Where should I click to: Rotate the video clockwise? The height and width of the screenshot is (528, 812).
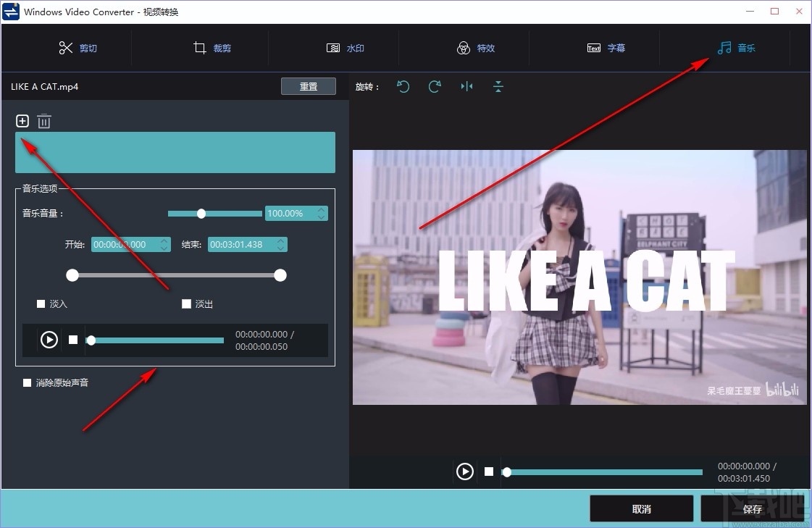click(x=435, y=86)
